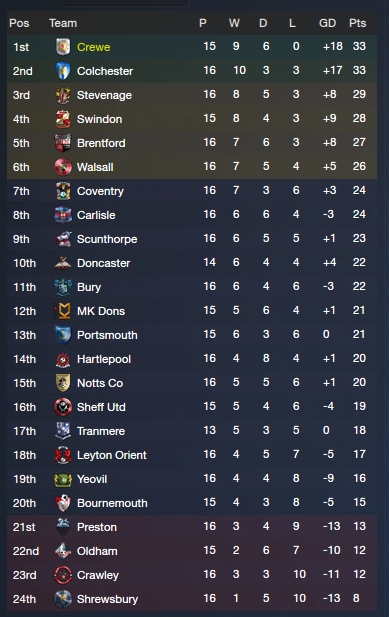Open the Sheff Utd club badge
Image resolution: width=389 pixels, height=617 pixels.
click(63, 407)
